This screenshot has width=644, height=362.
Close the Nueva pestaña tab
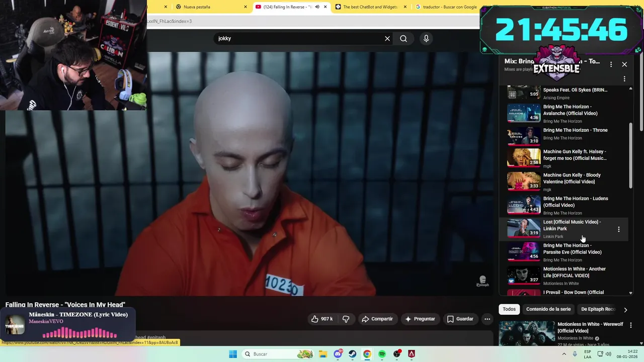pos(246,7)
